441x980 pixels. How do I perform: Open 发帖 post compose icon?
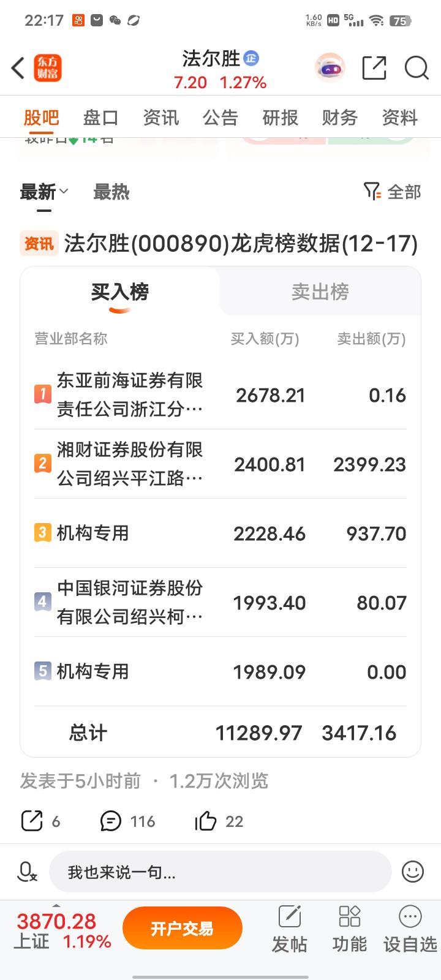click(x=290, y=929)
